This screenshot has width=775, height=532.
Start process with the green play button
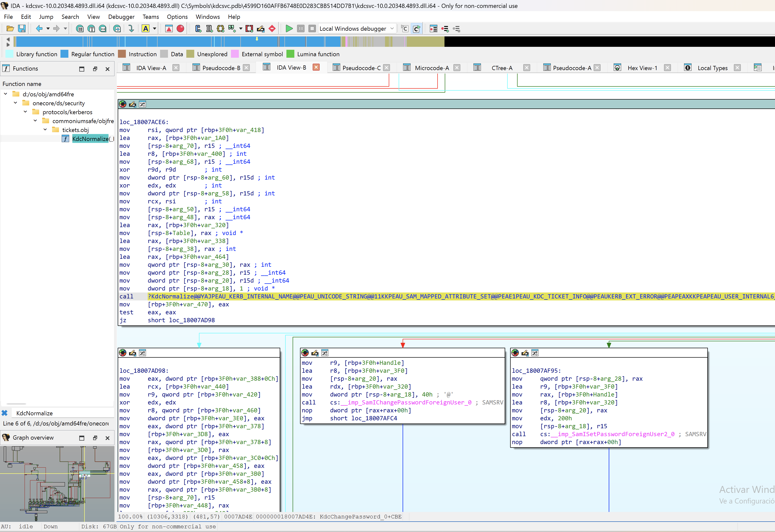click(x=289, y=29)
